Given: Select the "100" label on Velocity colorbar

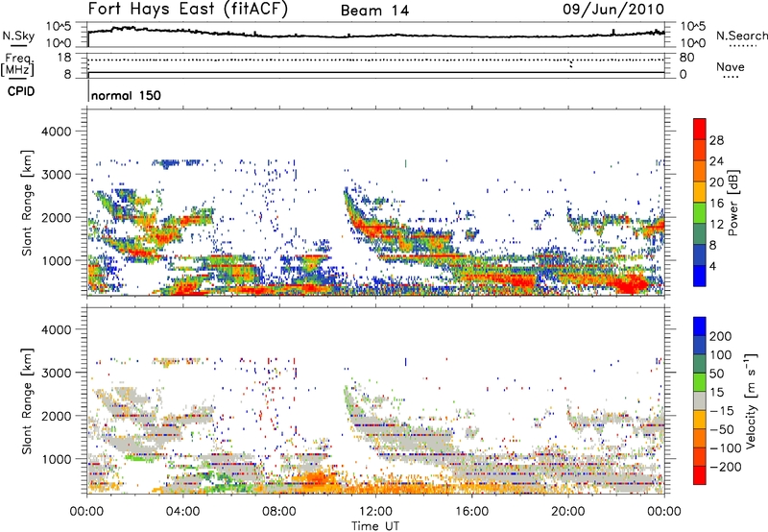Looking at the screenshot, I should [721, 355].
